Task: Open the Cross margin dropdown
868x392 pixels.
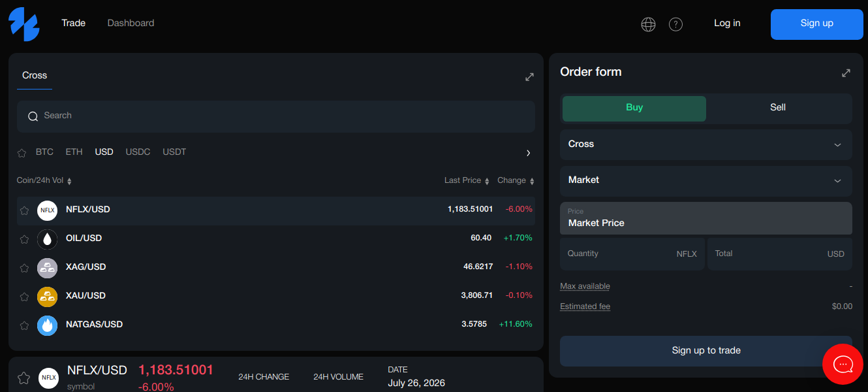Action: [706, 144]
